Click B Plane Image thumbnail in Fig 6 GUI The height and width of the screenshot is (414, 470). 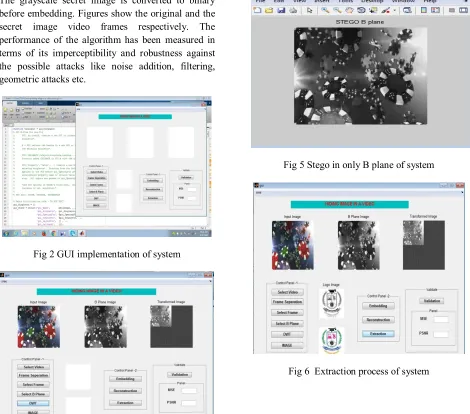359,245
